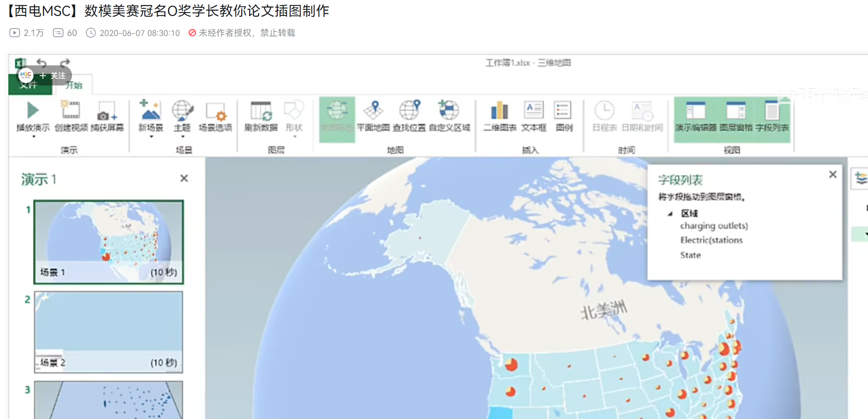Screen dimensions: 868x419
Task: Click the Play Tour (播放演示) icon
Action: pyautogui.click(x=33, y=111)
